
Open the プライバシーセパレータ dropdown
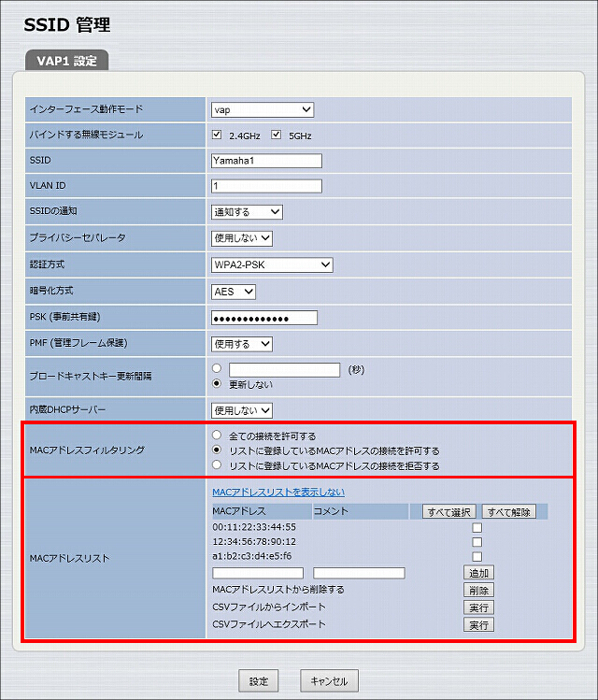coord(242,238)
